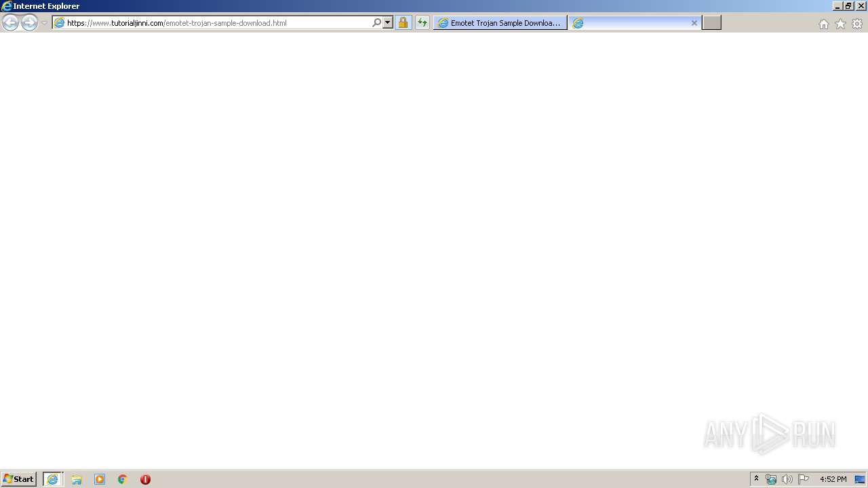Open the Windows Start menu

18,479
